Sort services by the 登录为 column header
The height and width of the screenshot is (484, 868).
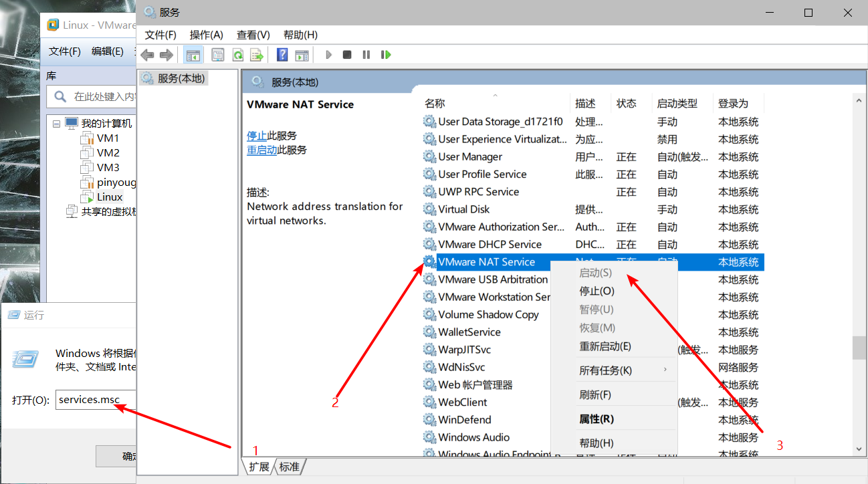click(738, 104)
